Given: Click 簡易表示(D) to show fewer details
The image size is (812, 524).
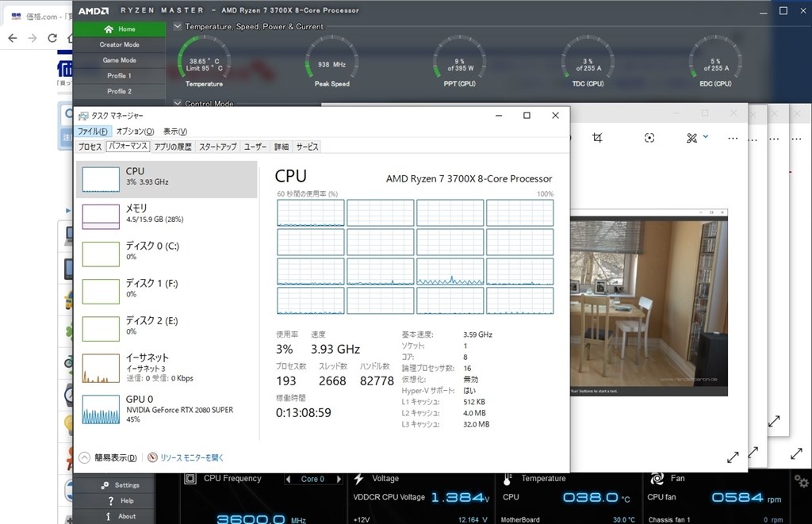Looking at the screenshot, I should [x=108, y=457].
